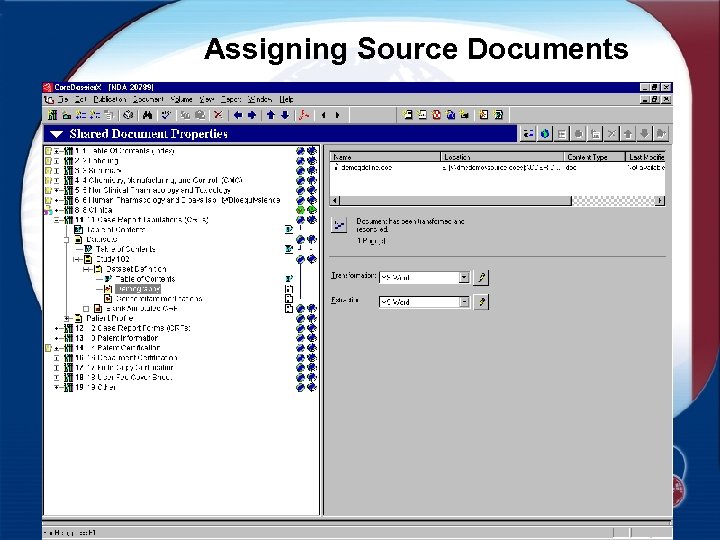Click the first icon in the second toolbar group
720x540 pixels.
pyautogui.click(x=407, y=115)
